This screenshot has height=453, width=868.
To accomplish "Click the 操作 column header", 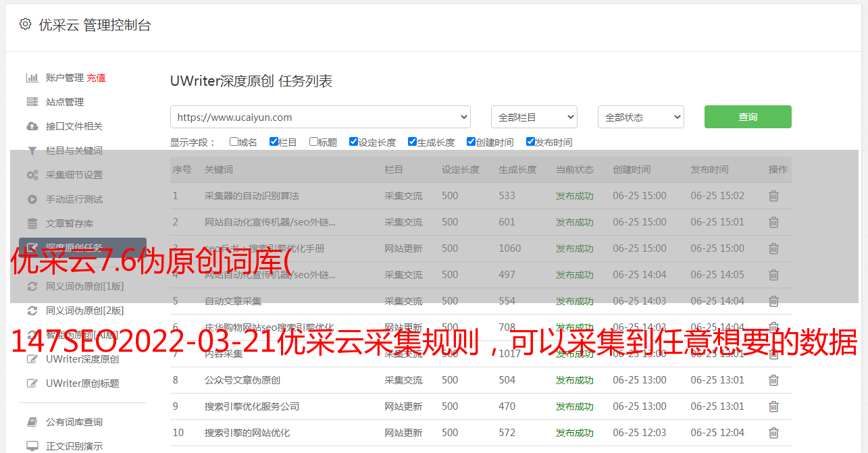I will [x=778, y=169].
